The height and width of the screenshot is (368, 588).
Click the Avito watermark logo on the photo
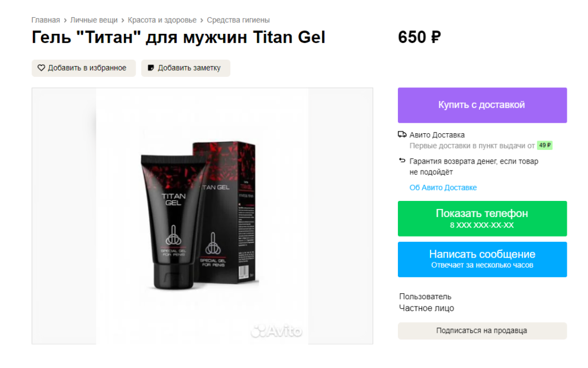(x=276, y=331)
